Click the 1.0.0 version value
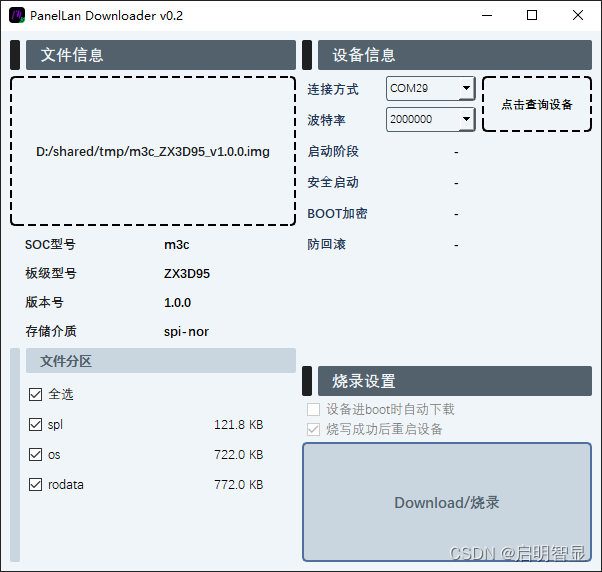The width and height of the screenshot is (602, 572). 177,303
